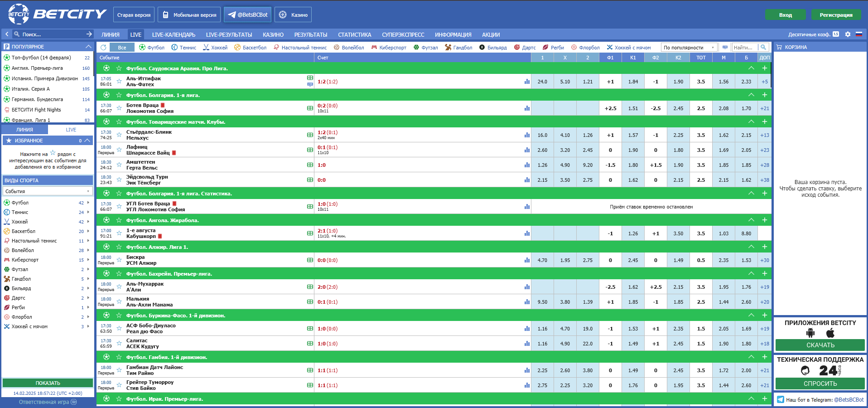
Task: Open the pitch tracker icon for Малькия match
Action: tap(310, 302)
